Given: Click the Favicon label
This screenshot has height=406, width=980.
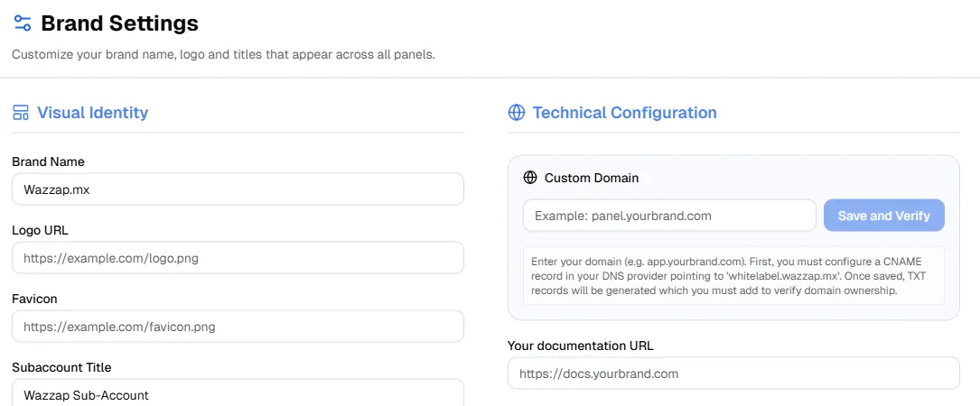Looking at the screenshot, I should (34, 300).
